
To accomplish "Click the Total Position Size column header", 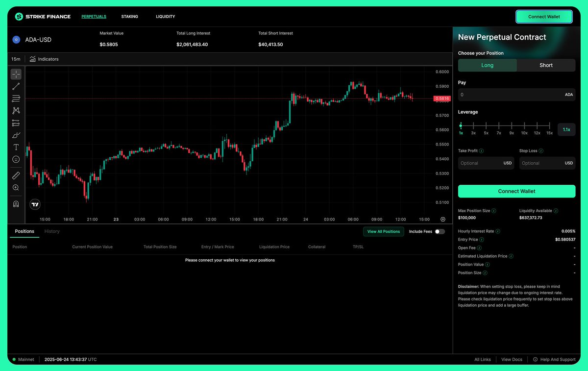I will click(160, 247).
